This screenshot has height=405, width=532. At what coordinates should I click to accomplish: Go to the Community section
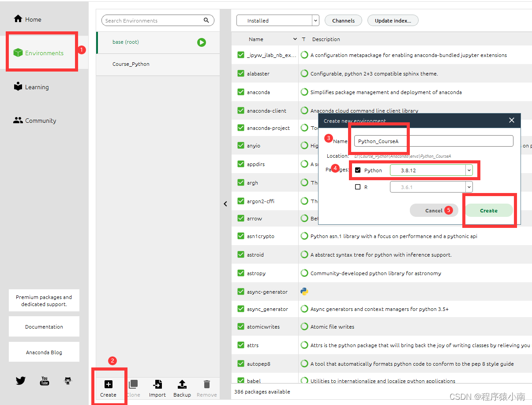coord(35,121)
